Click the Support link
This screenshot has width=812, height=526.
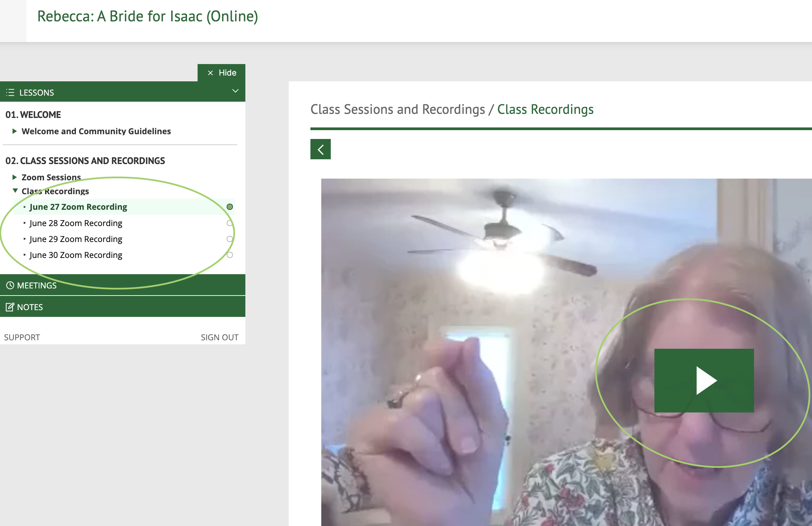[x=22, y=337]
